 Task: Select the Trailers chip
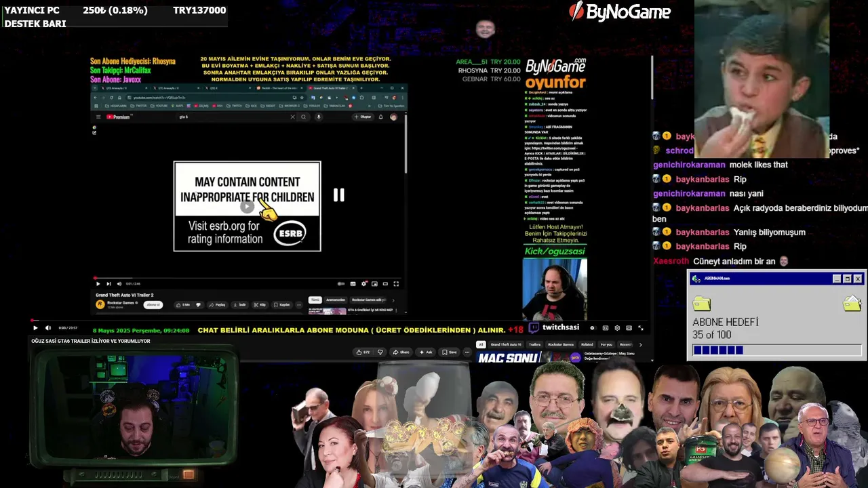click(535, 344)
